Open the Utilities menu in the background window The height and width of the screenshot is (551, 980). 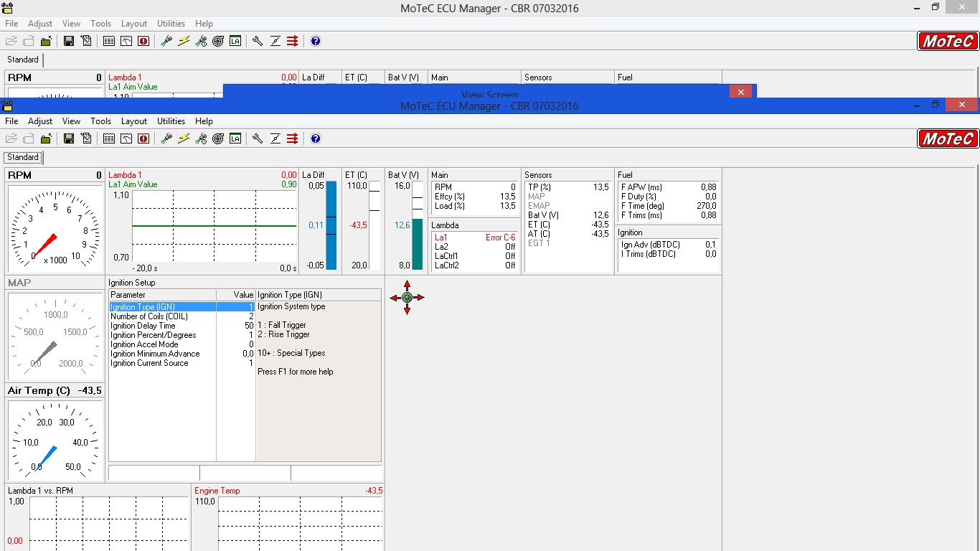point(171,24)
